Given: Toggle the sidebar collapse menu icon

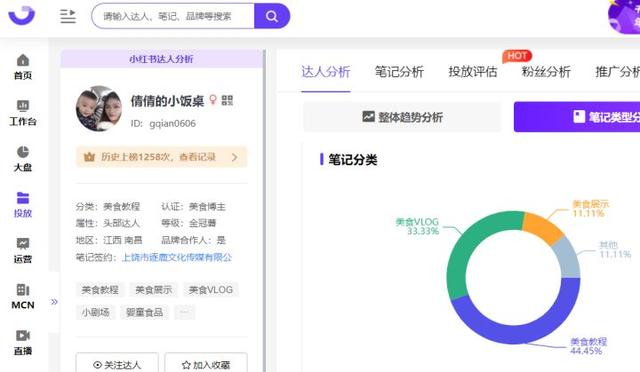Looking at the screenshot, I should (x=68, y=16).
